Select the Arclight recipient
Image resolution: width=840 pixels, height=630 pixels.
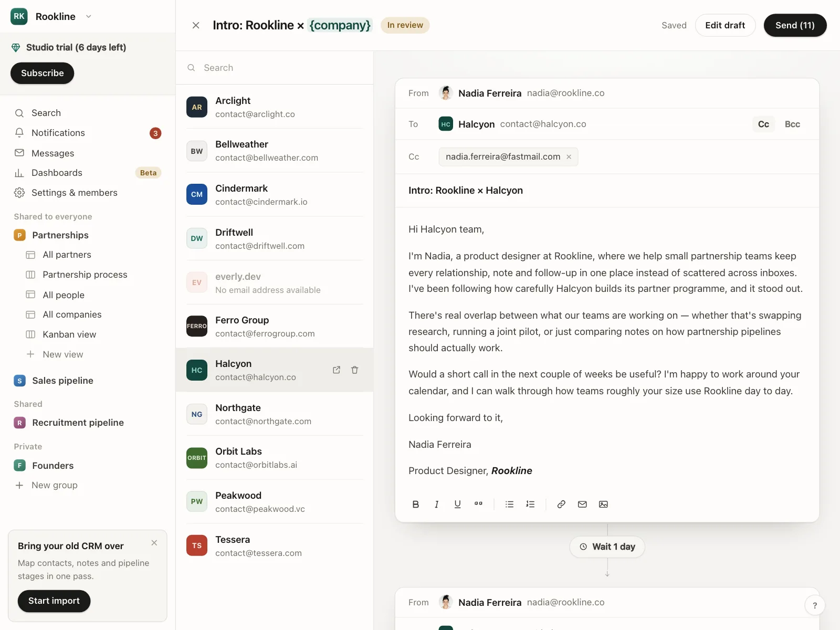275,107
